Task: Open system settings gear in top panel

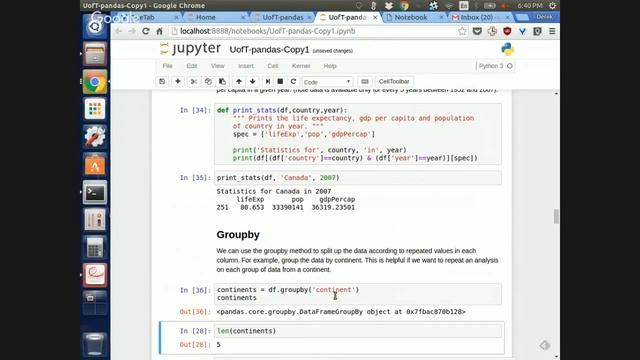Action: pyautogui.click(x=552, y=5)
